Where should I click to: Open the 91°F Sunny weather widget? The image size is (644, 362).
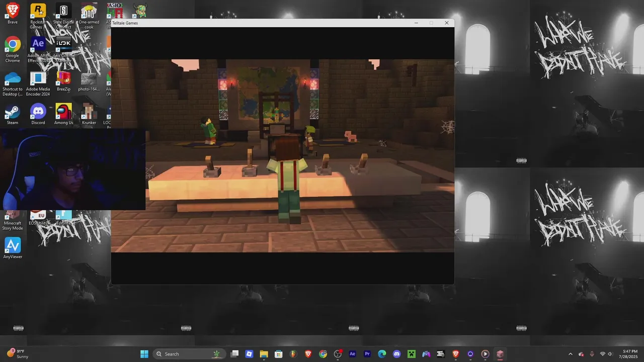(17, 354)
